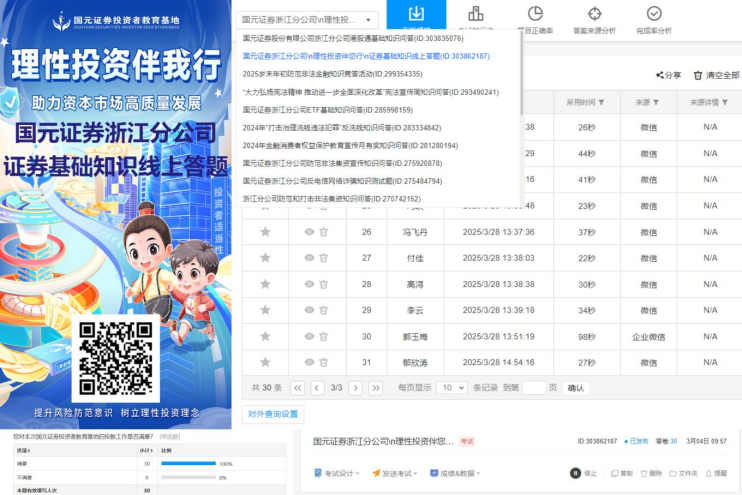Select 反洗钱知识问答 (ID:283334842) entry
Screen dimensions: 742x495
342,128
